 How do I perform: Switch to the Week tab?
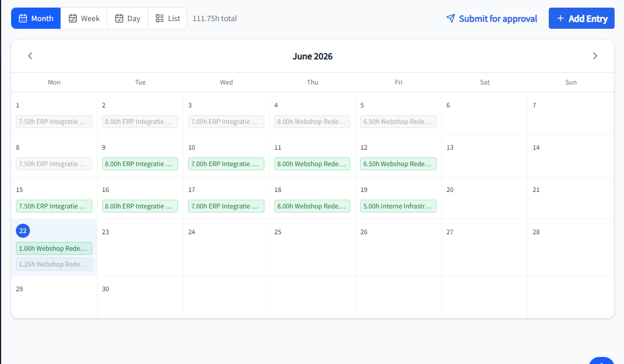pos(84,18)
